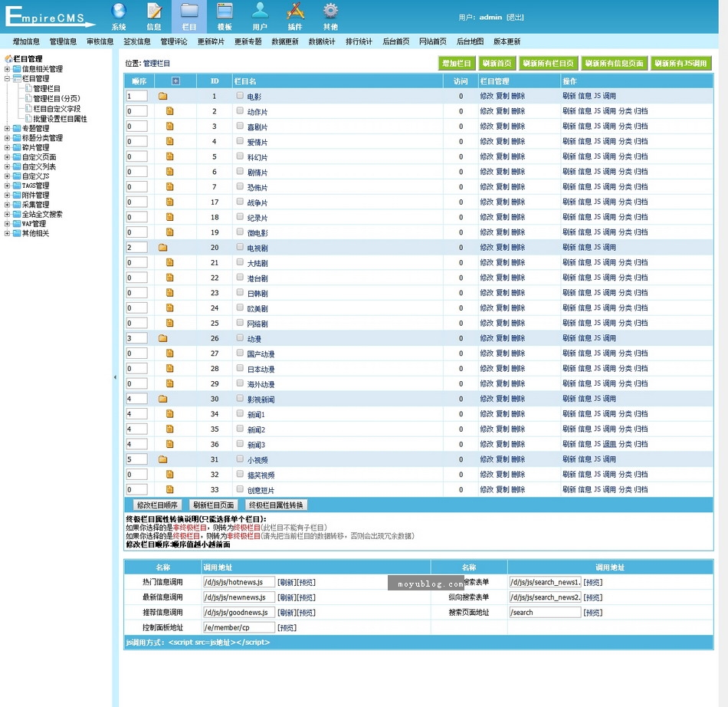Choose 版本更新 in the submenu bar
The image size is (728, 707).
pos(507,41)
